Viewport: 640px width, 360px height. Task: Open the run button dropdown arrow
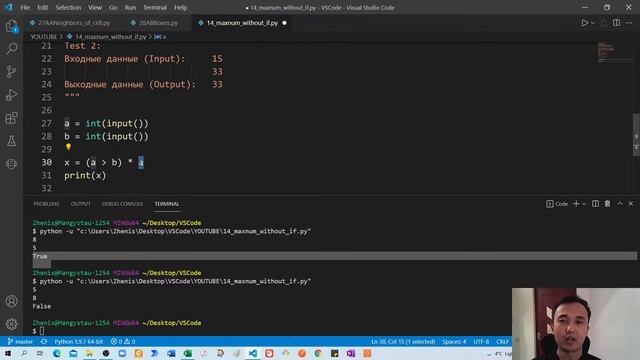(x=593, y=23)
